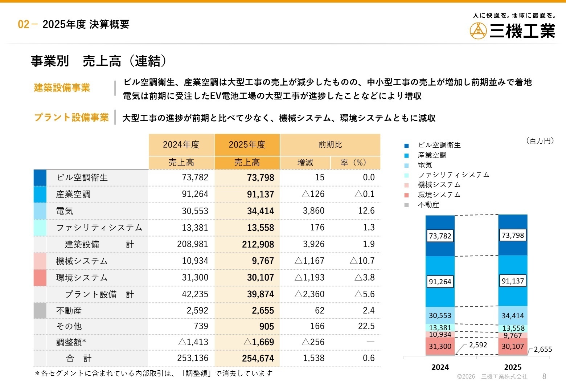The image size is (566, 392).
Task: Select the 建築設備 計 subtotal value 208,981
Action: pyautogui.click(x=193, y=244)
